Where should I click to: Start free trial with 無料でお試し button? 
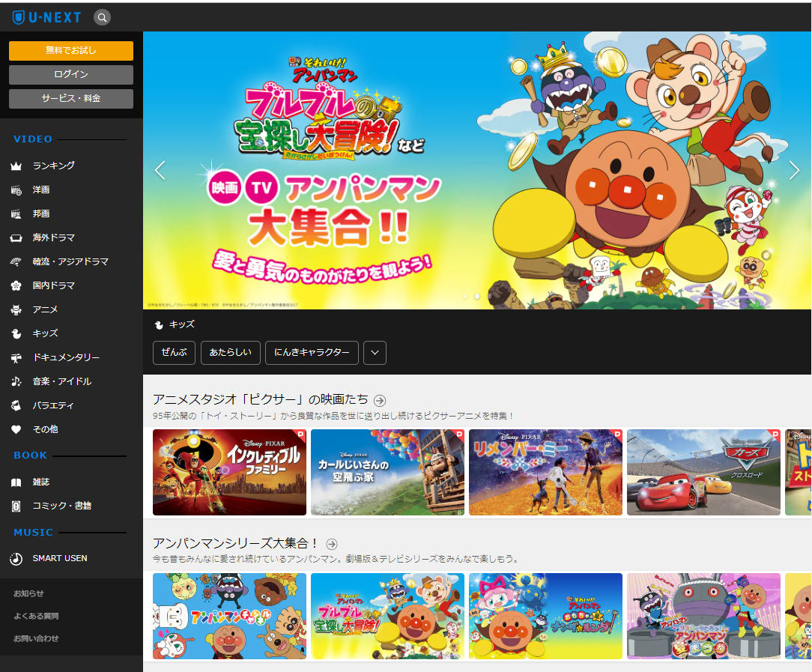point(71,51)
